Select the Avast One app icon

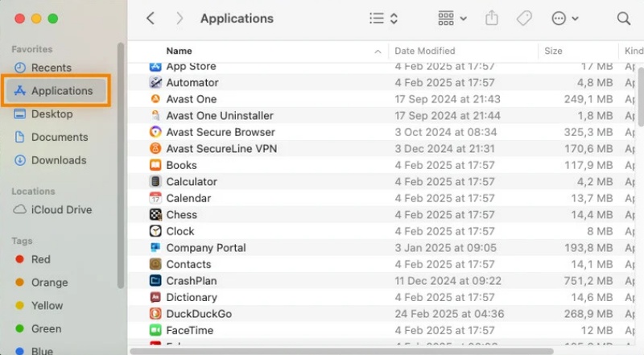click(x=155, y=99)
